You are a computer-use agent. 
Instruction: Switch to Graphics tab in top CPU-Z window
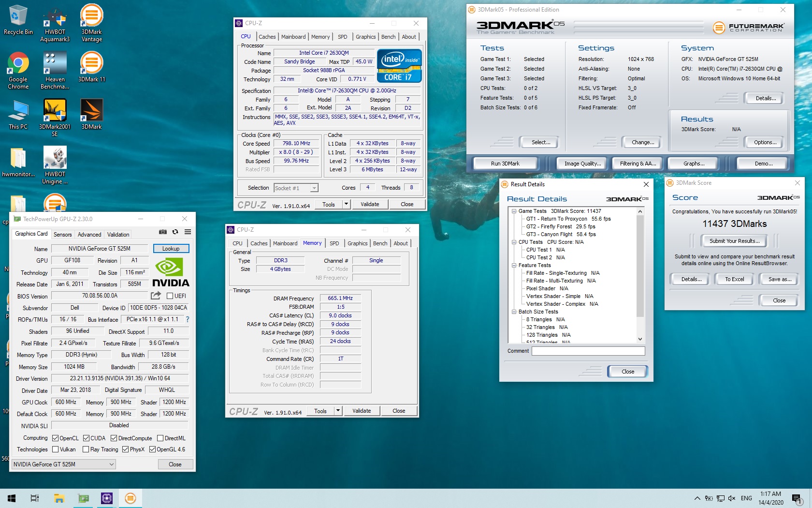point(365,37)
